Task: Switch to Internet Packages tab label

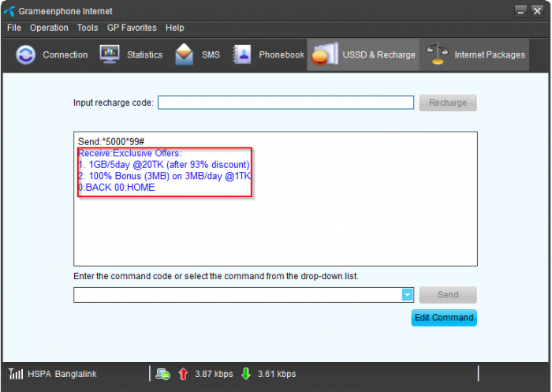Action: click(490, 55)
